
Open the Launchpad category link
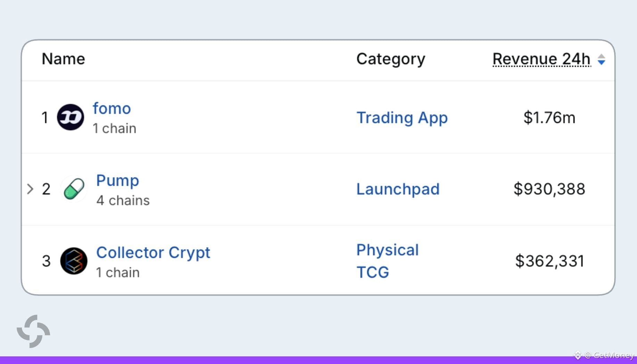[x=398, y=189]
